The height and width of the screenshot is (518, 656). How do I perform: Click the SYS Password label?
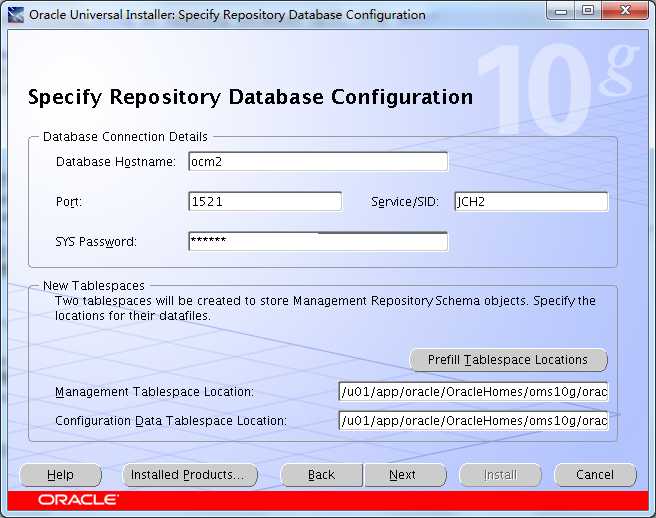[96, 242]
